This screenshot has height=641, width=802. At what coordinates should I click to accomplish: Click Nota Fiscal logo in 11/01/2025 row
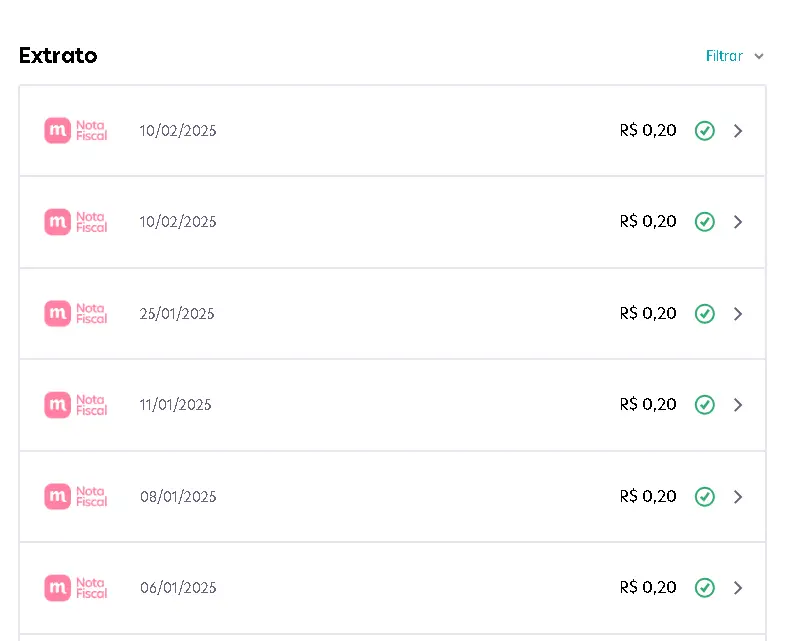pyautogui.click(x=76, y=405)
